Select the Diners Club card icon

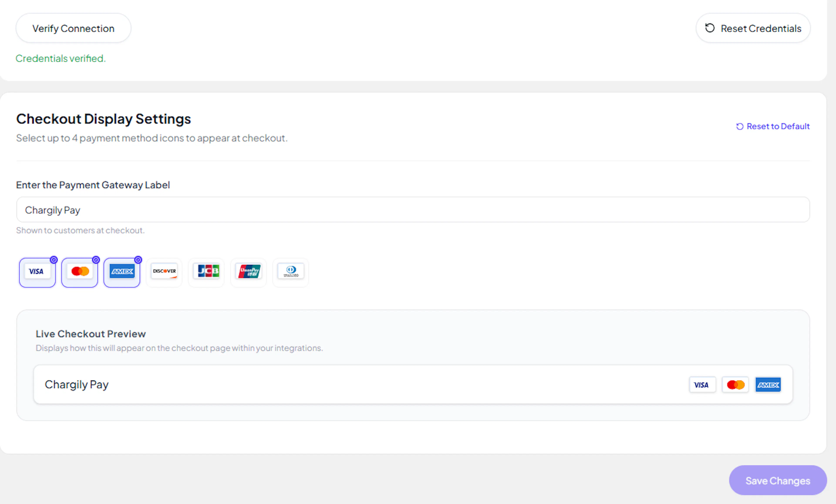pyautogui.click(x=291, y=273)
